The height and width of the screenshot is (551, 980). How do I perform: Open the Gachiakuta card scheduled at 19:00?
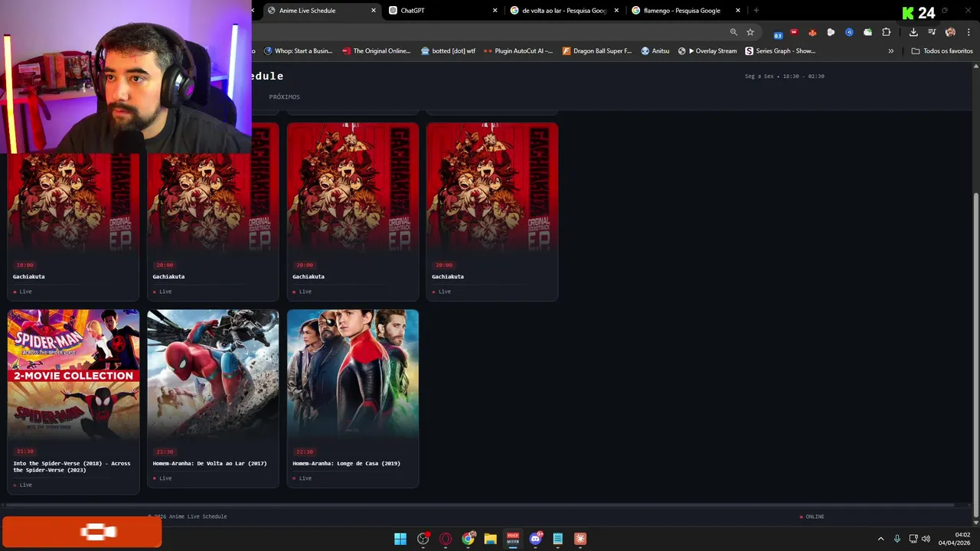73,211
